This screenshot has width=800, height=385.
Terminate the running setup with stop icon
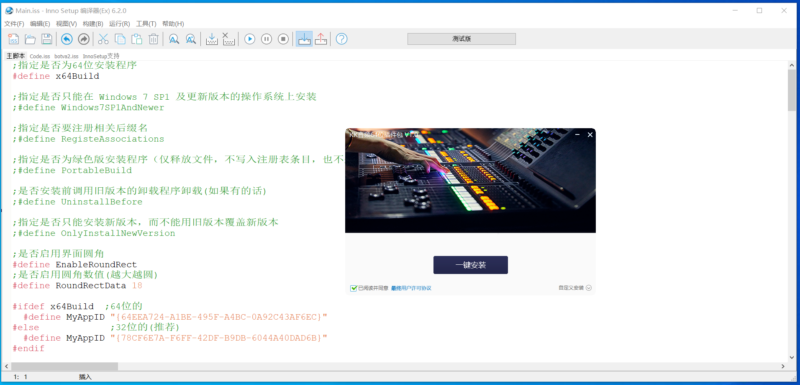tap(283, 39)
